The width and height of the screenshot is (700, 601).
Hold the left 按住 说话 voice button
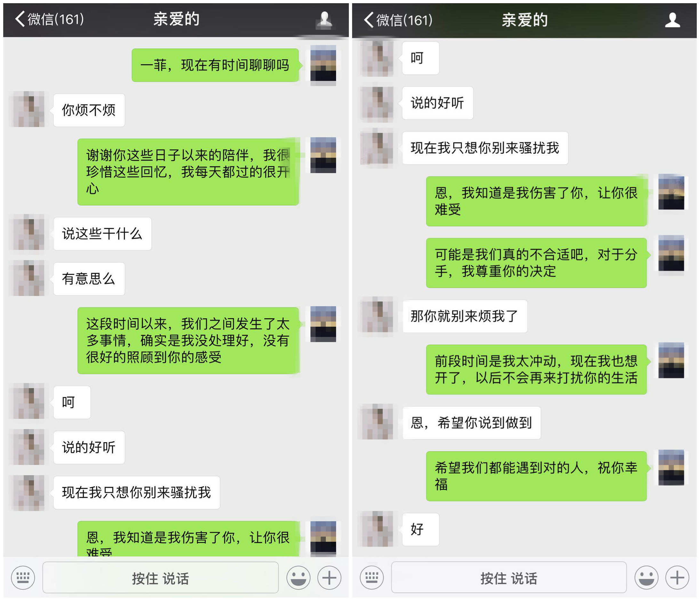click(160, 577)
